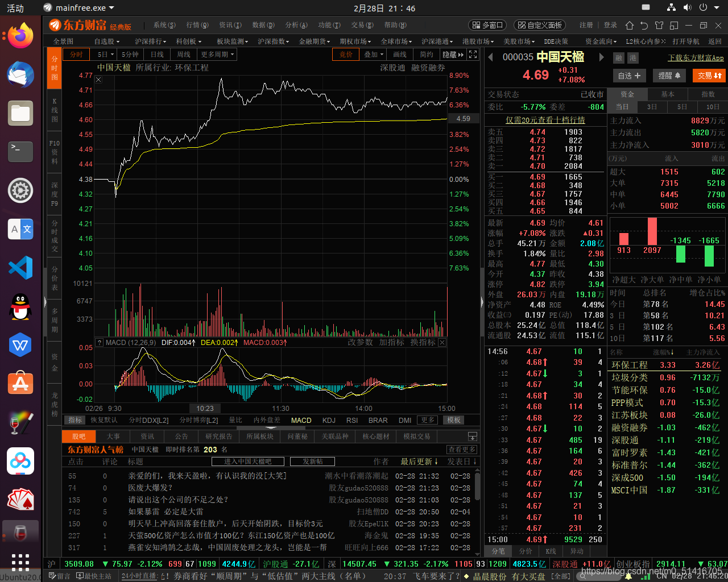Open the 行情(Q) menu
This screenshot has width=728, height=582.
click(197, 25)
